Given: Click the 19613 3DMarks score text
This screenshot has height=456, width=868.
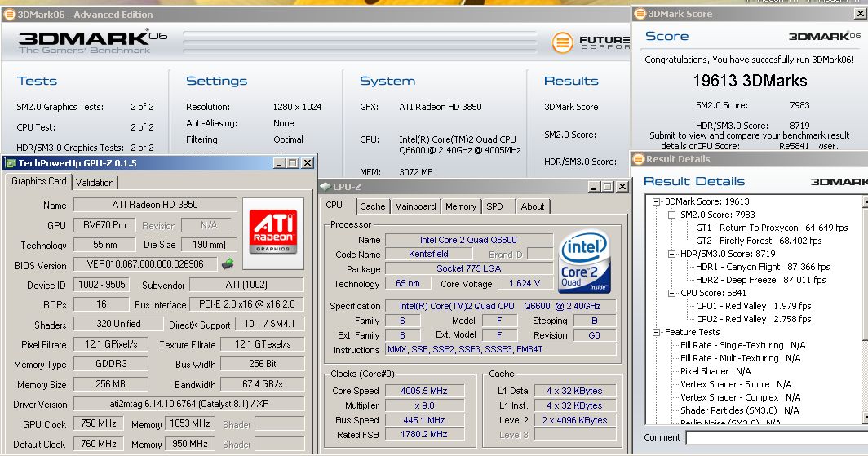Looking at the screenshot, I should tap(750, 81).
